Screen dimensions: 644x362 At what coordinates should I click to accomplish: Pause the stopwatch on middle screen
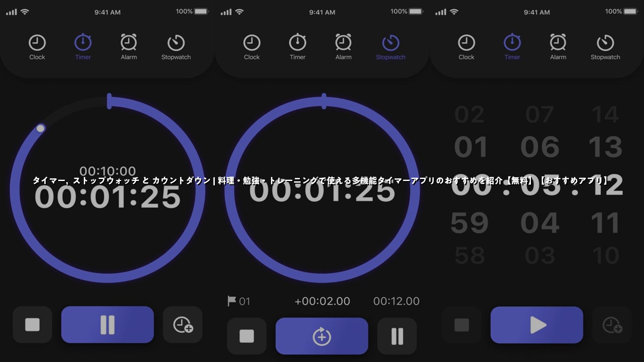click(x=397, y=336)
